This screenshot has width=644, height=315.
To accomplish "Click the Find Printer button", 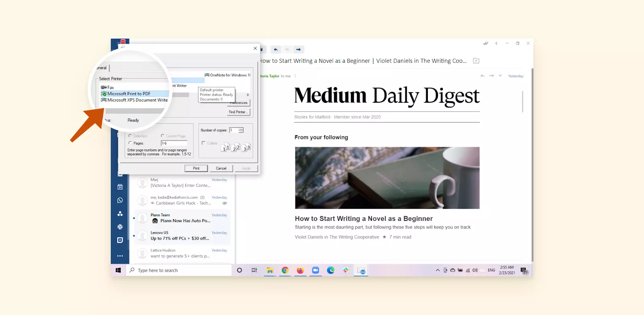I will [x=238, y=112].
